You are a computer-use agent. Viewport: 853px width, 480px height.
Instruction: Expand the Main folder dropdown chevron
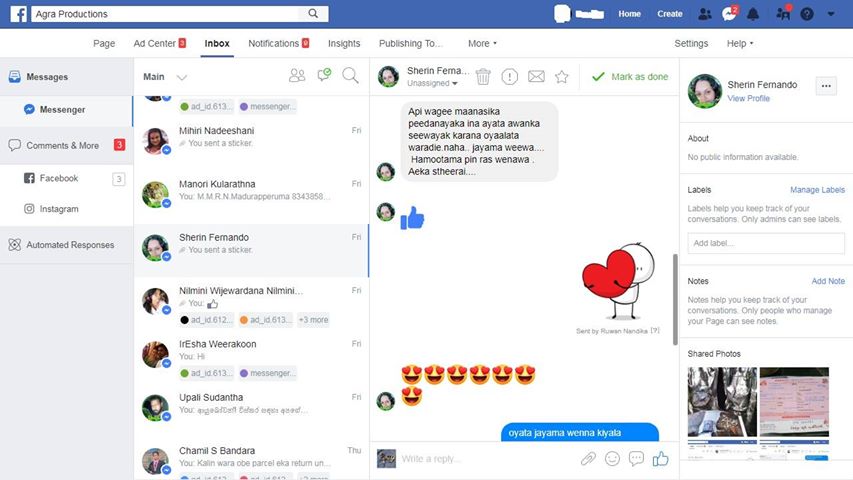click(182, 77)
